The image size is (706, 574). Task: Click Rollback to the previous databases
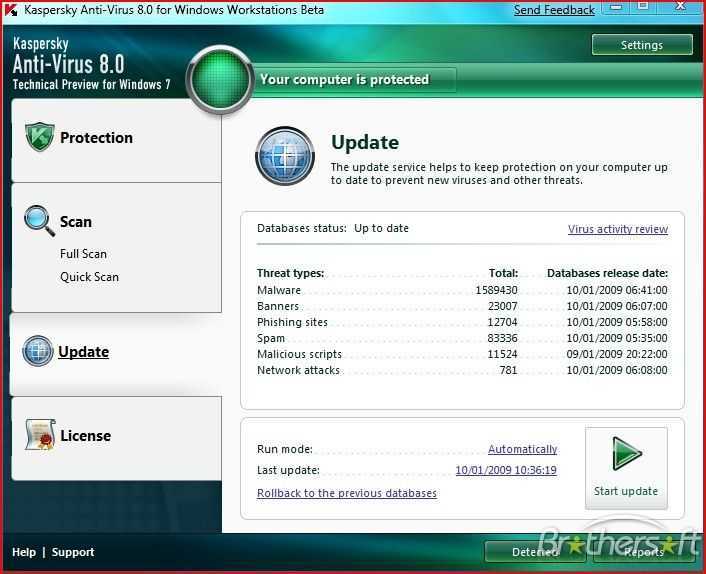(347, 493)
